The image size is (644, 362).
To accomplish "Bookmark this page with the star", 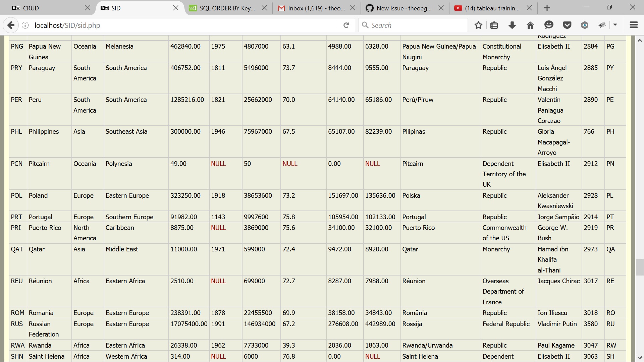I will point(479,25).
